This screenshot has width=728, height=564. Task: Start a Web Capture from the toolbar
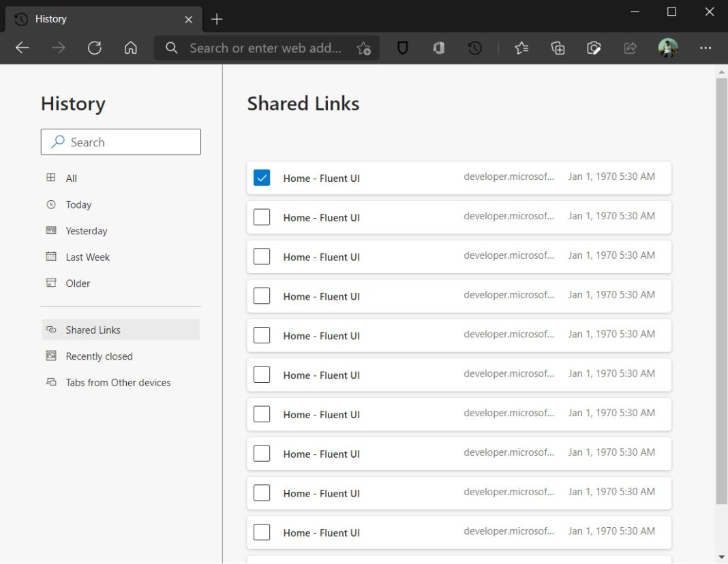pyautogui.click(x=594, y=48)
